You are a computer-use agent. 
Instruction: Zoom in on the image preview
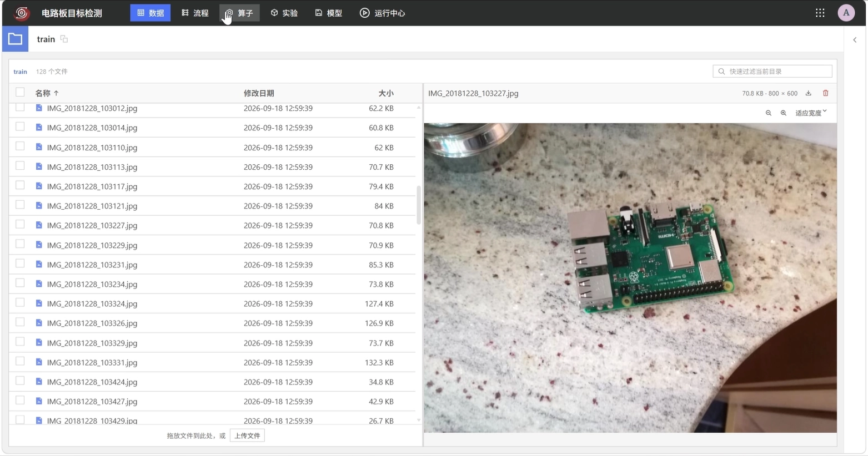tap(784, 113)
